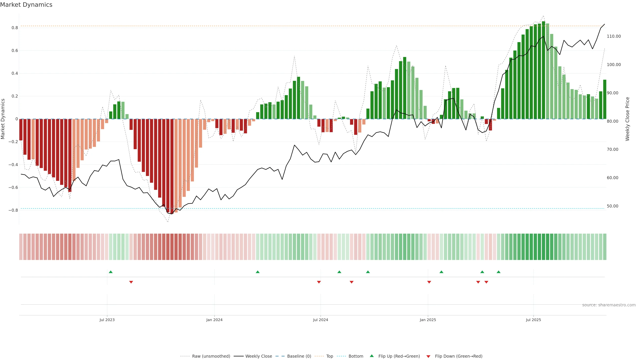The height and width of the screenshot is (362, 644).
Task: Click the last red flip-down triangle marker
Action: 486,282
